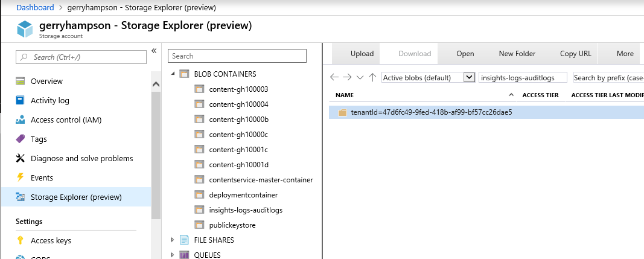
Task: Go back with the left arrow
Action: pos(334,77)
